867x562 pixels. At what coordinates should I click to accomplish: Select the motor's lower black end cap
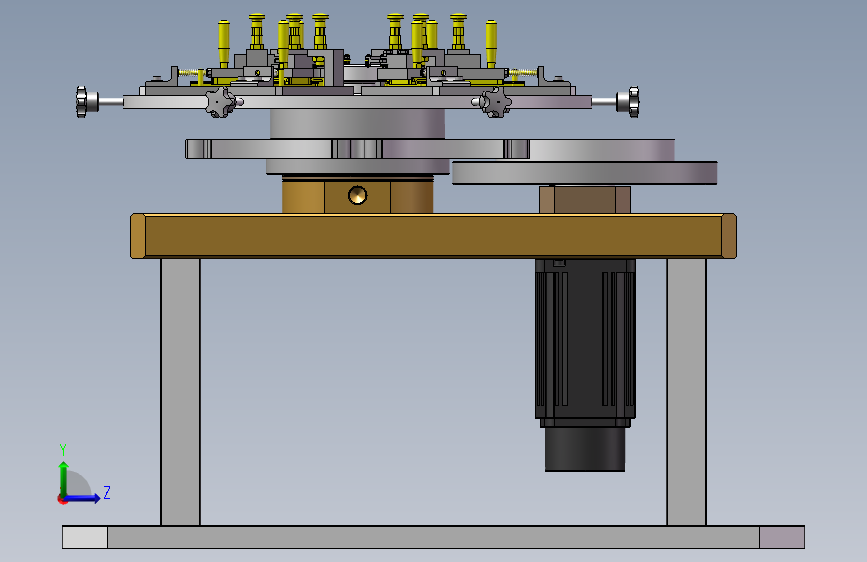pos(585,449)
